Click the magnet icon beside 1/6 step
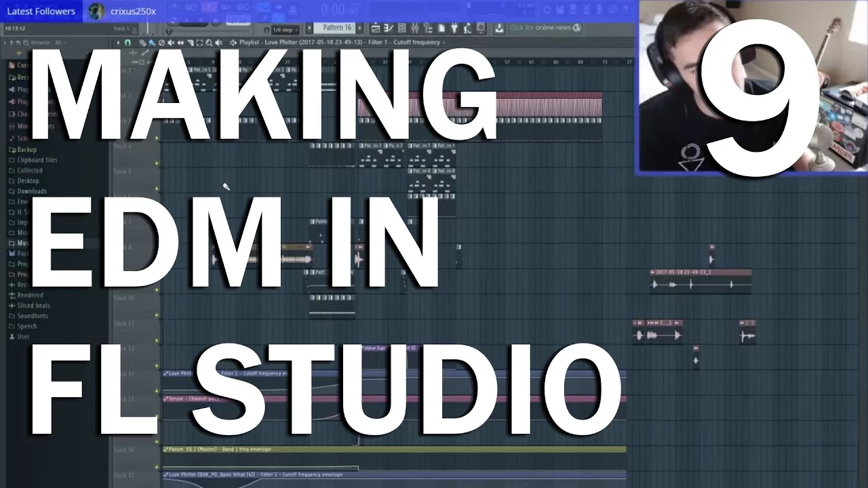 [x=267, y=30]
